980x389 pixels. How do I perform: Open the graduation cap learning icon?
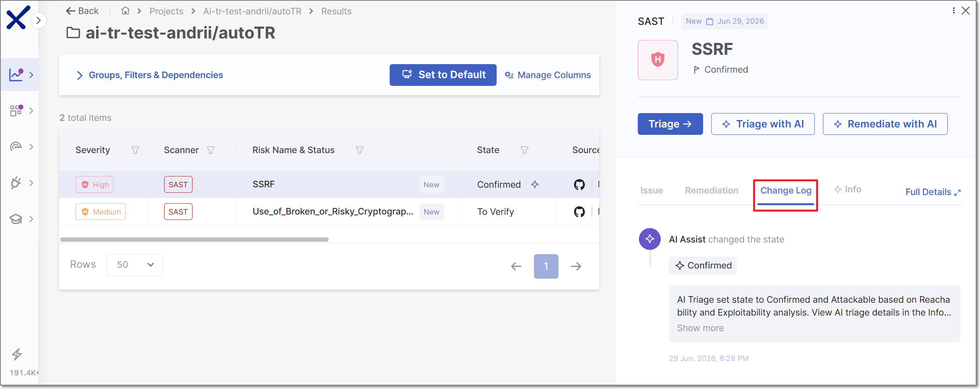tap(16, 219)
